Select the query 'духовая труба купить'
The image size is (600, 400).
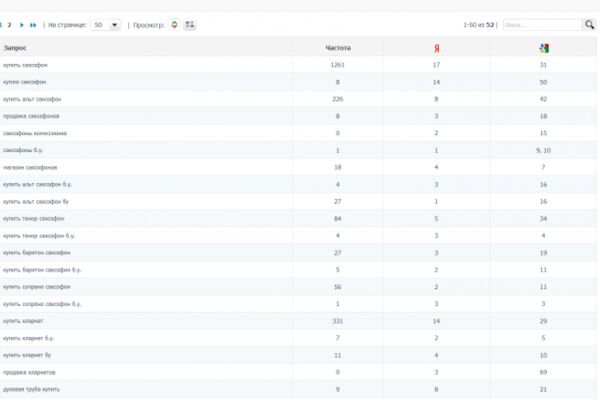point(31,389)
